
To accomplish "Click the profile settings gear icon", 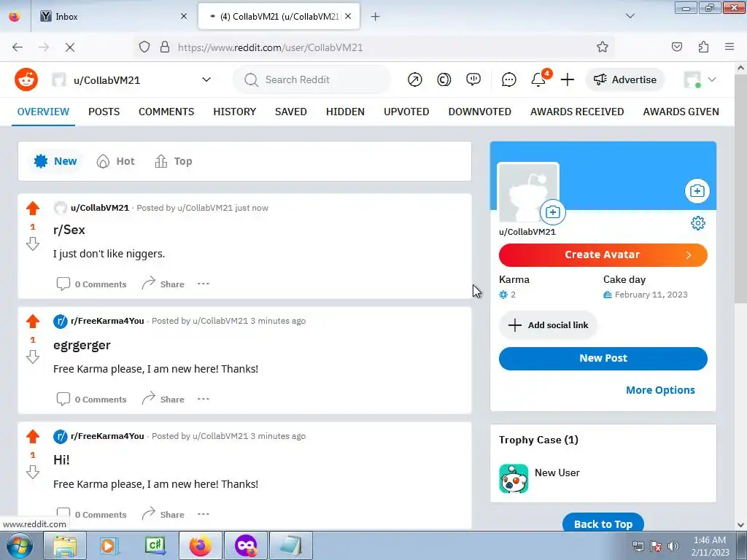I will pyautogui.click(x=698, y=223).
